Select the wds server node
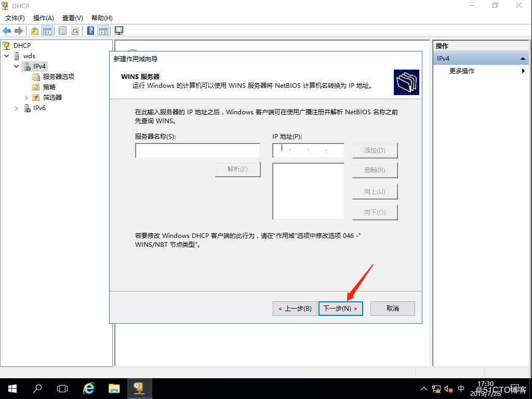Image resolution: width=532 pixels, height=399 pixels. click(x=29, y=56)
